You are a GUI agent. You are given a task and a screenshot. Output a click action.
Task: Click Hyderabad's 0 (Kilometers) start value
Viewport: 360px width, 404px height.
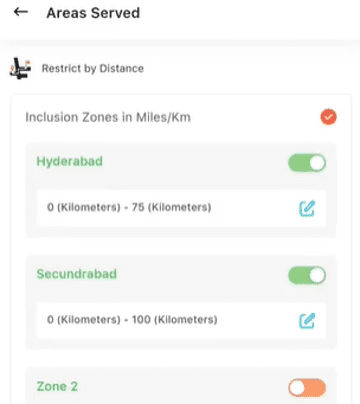coord(84,207)
